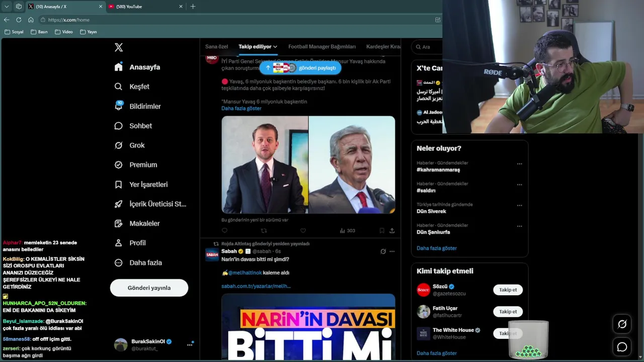
Task: Close the Anasayfa / X browser tab
Action: [100, 7]
